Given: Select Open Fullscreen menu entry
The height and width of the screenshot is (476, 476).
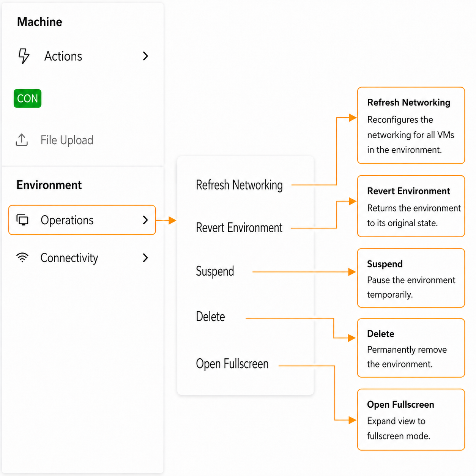Looking at the screenshot, I should [232, 364].
